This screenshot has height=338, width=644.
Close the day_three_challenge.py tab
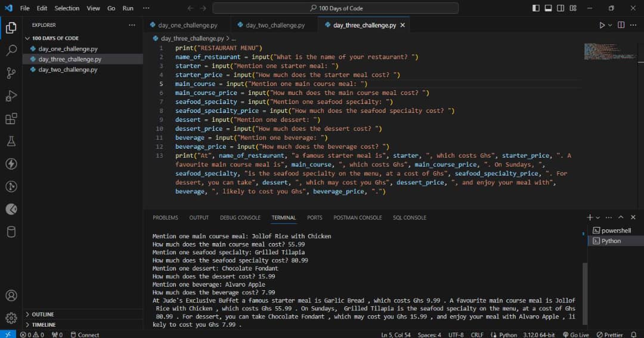[x=402, y=25]
